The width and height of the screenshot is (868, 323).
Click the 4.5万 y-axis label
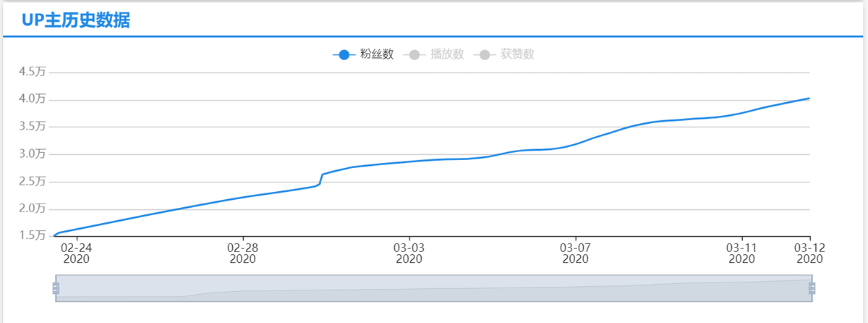(x=33, y=71)
